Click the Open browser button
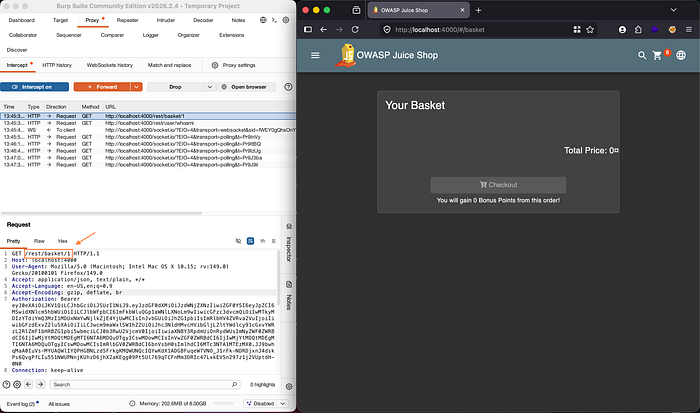The image size is (700, 413). (246, 87)
